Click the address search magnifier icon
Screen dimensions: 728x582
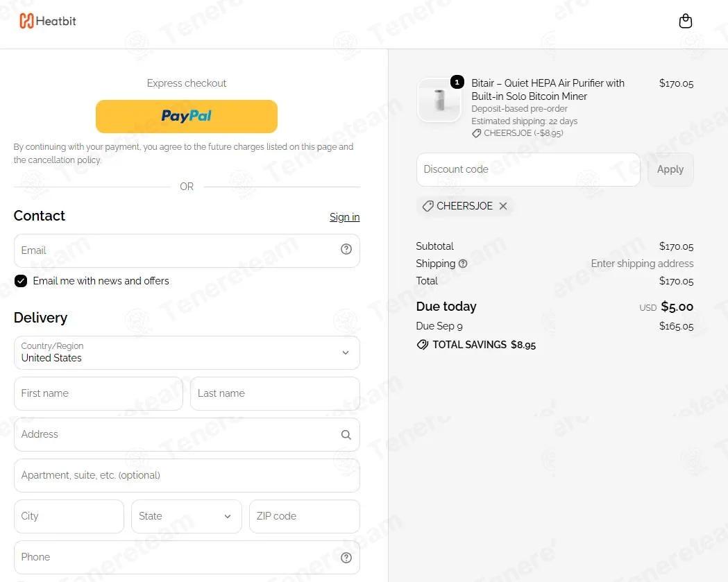pos(346,435)
